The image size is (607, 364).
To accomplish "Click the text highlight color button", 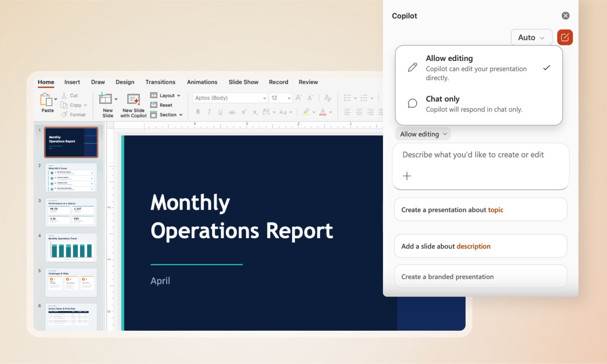I will pos(306,112).
